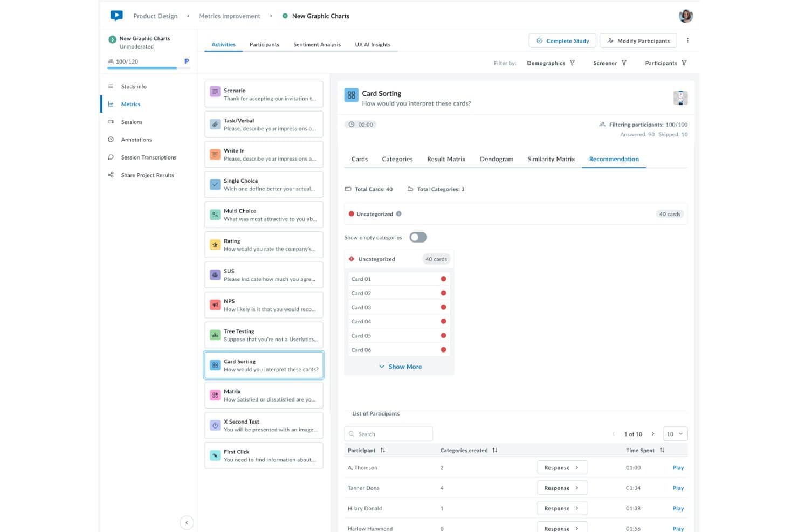Sort by Participant column
This screenshot has height=532, width=798.
(x=367, y=451)
